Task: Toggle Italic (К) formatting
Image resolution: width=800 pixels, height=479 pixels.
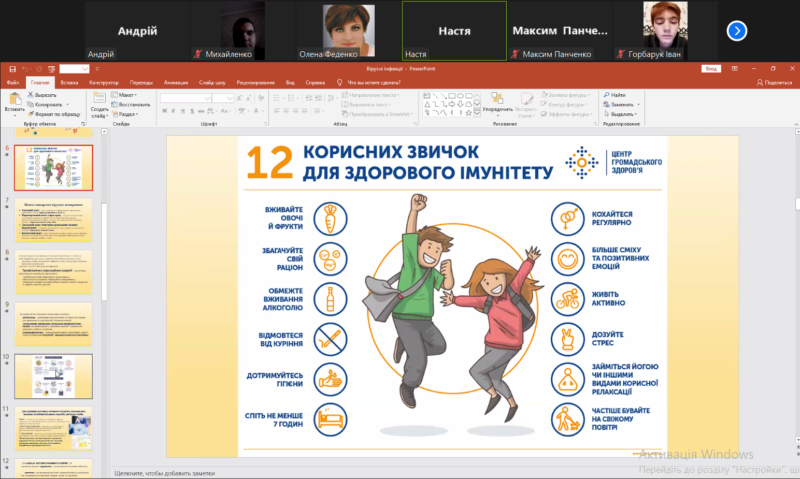Action: click(x=173, y=111)
